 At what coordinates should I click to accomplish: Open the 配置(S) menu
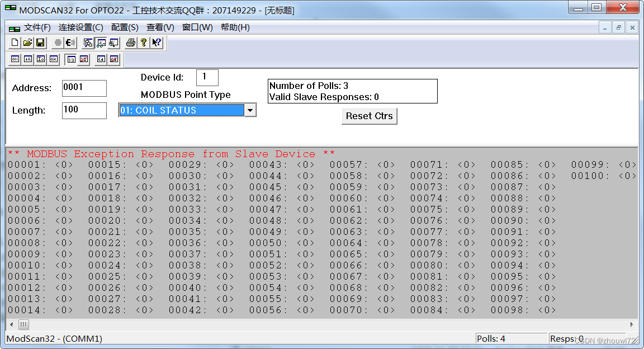point(125,27)
